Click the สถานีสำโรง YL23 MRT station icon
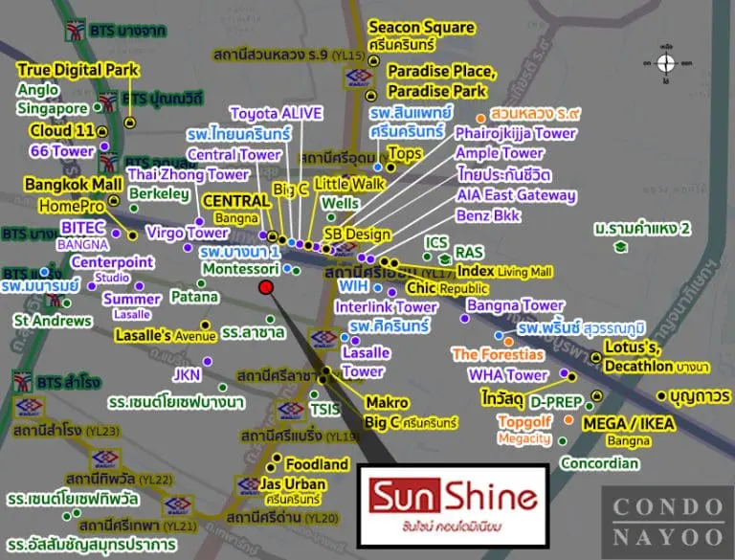Image resolution: width=735 pixels, height=560 pixels. [30, 408]
